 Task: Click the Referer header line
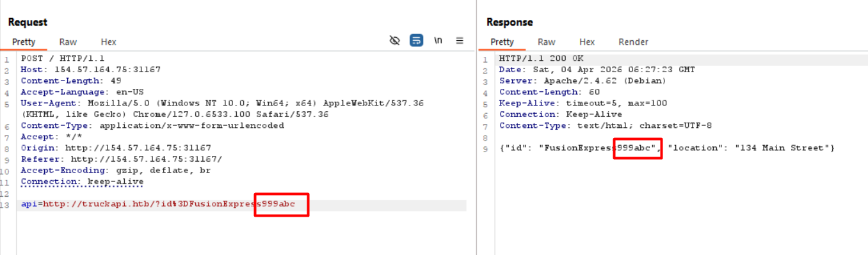click(x=121, y=159)
